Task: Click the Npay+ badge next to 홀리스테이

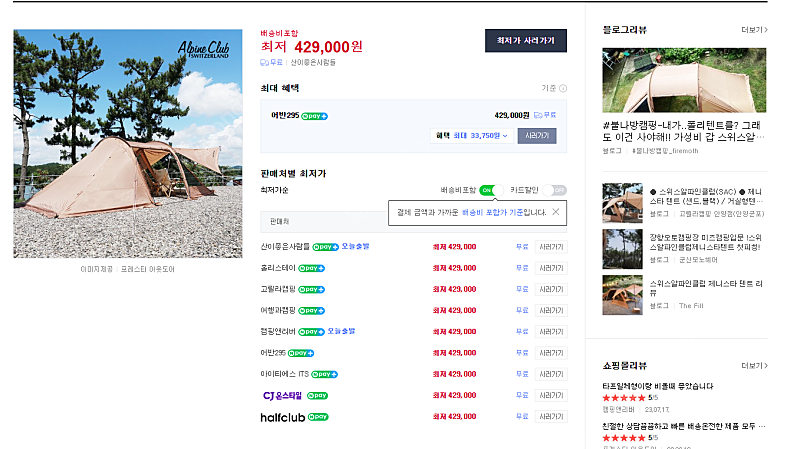Action: click(312, 268)
